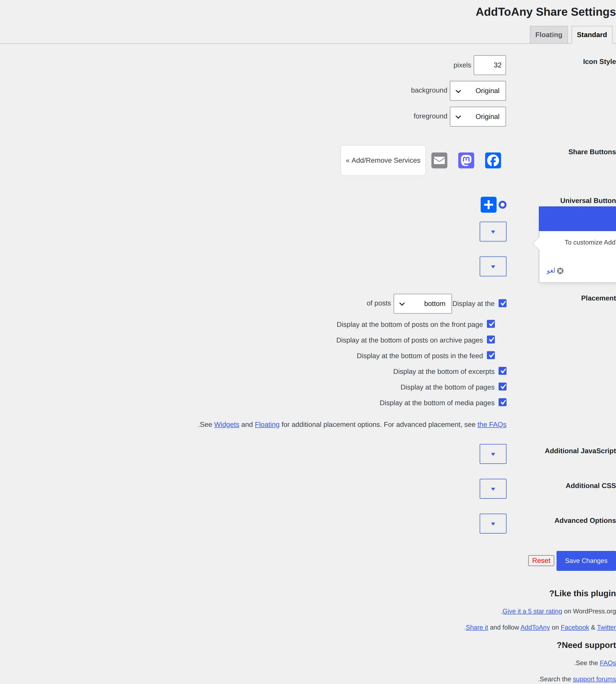
Task: Click the Email share button icon
Action: (439, 160)
